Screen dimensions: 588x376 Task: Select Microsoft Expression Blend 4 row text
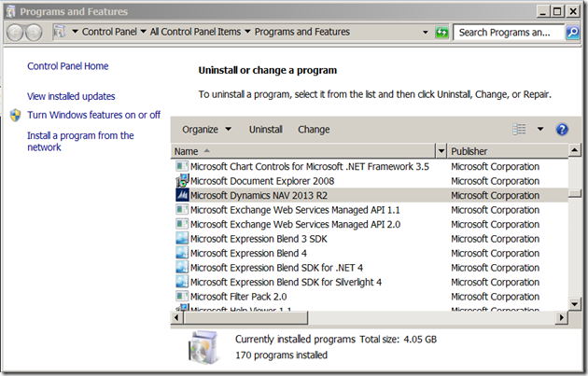point(248,253)
